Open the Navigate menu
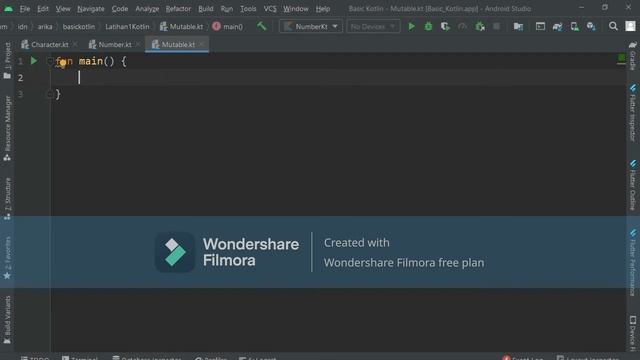640x360 pixels. click(91, 9)
